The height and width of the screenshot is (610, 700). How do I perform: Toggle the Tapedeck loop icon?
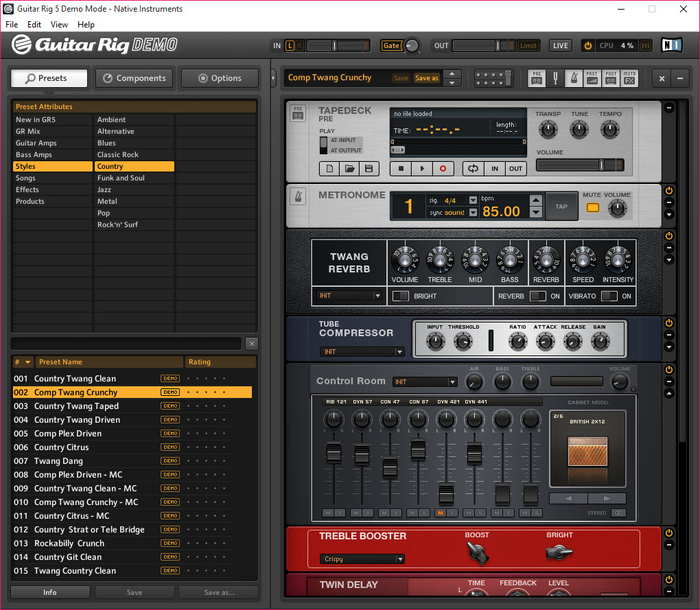(x=474, y=169)
